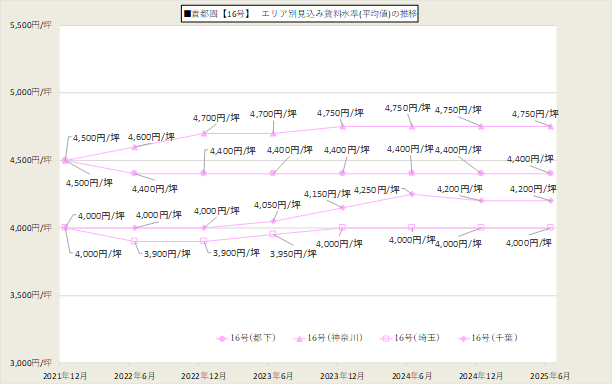Click the 2021年12月 x-axis label

(x=65, y=376)
